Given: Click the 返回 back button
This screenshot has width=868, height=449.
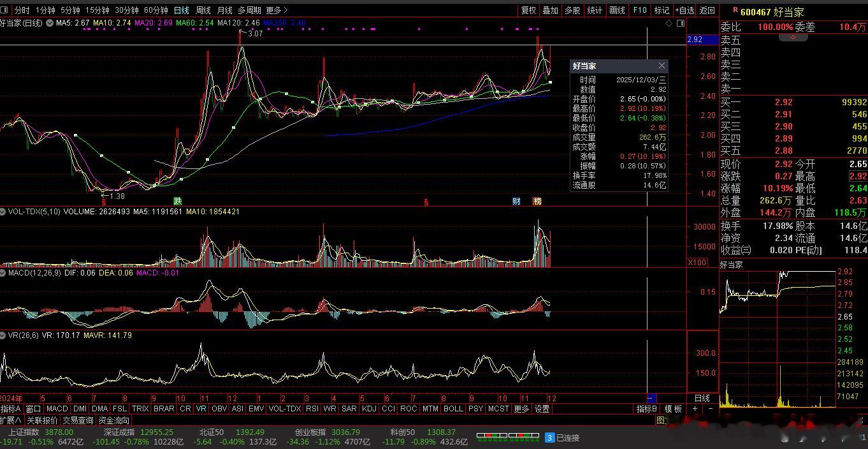Looking at the screenshot, I should 707,10.
